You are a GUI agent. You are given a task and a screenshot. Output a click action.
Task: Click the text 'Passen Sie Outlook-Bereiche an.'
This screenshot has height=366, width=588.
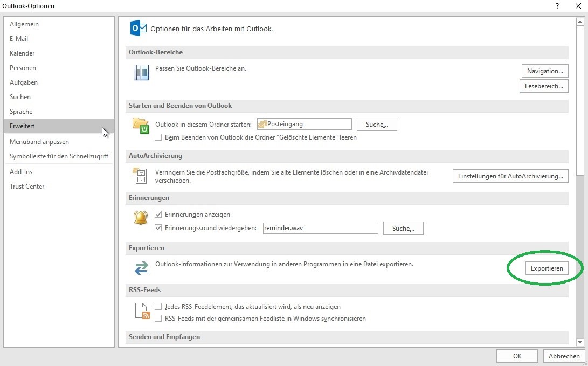[x=200, y=68]
